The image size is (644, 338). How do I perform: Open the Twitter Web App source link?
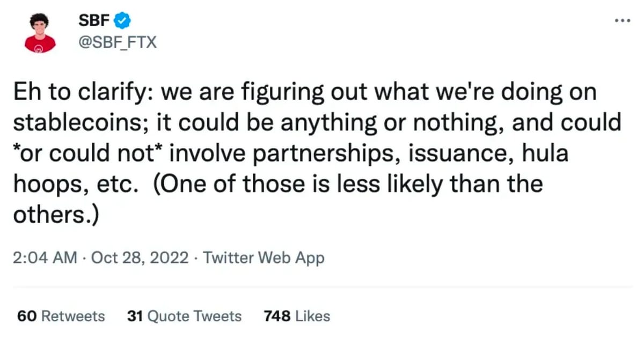264,258
